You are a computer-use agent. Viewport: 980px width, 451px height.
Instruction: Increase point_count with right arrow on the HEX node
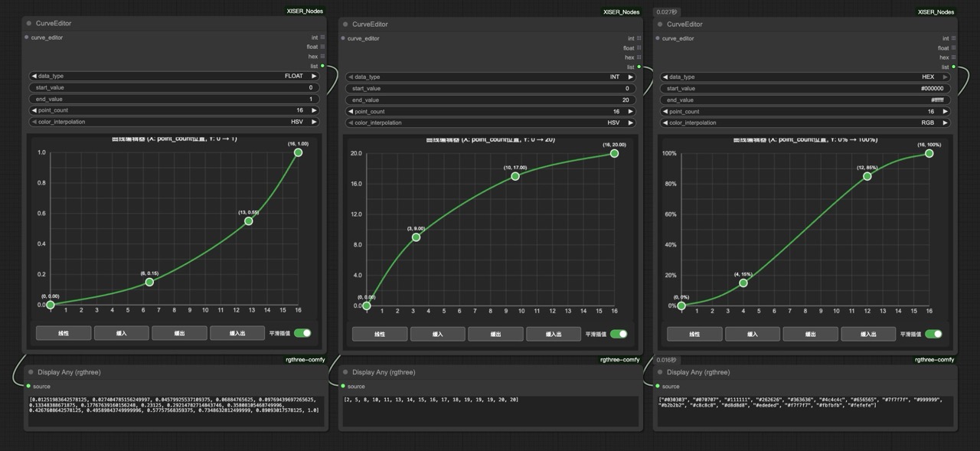pos(946,111)
